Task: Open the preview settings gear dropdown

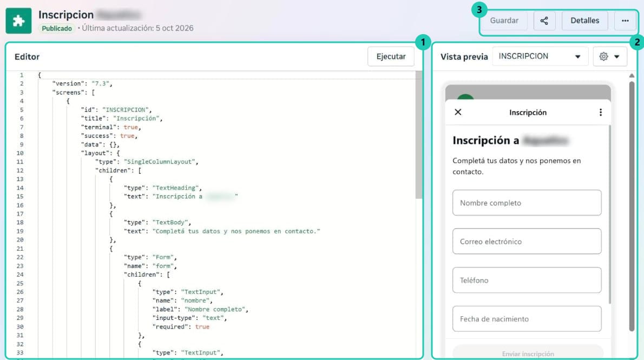Action: (609, 56)
